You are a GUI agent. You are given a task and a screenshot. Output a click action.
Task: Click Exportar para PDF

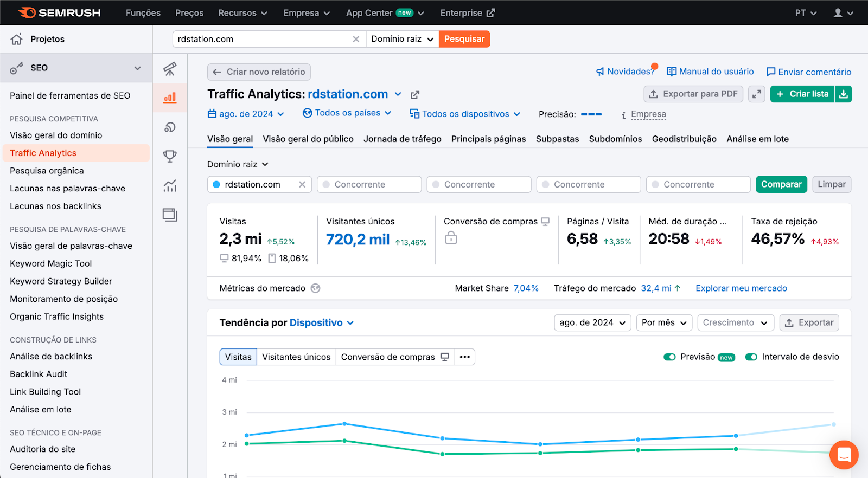[693, 94]
